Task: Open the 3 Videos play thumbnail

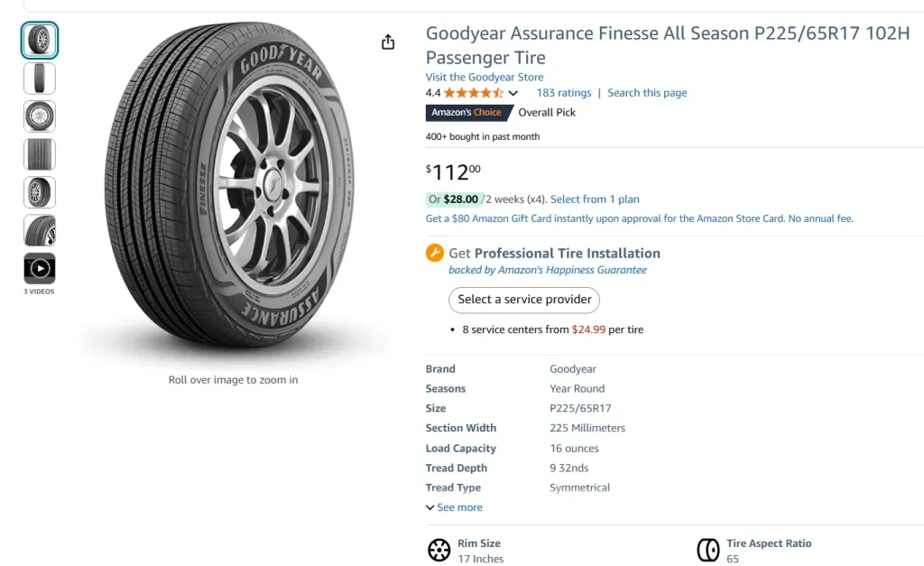Action: pyautogui.click(x=40, y=268)
